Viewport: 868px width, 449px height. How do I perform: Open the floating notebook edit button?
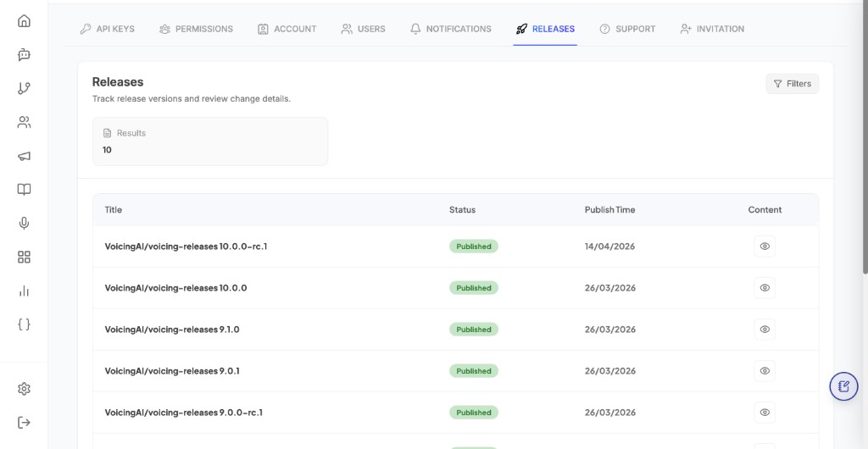(x=843, y=386)
